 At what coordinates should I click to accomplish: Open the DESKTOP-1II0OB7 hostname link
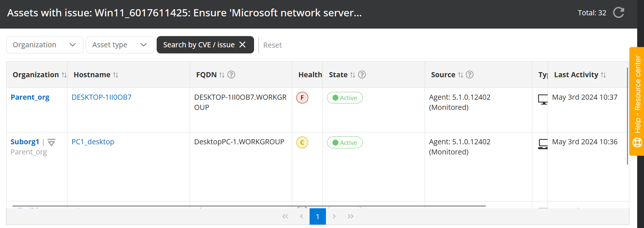[101, 97]
